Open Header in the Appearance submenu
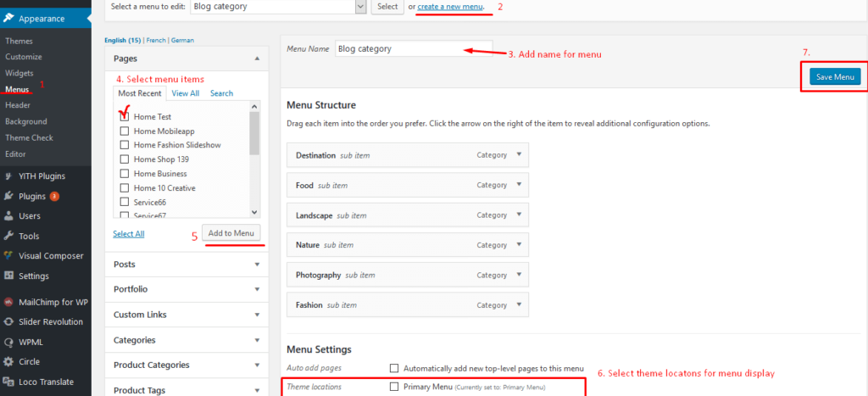 (18, 104)
